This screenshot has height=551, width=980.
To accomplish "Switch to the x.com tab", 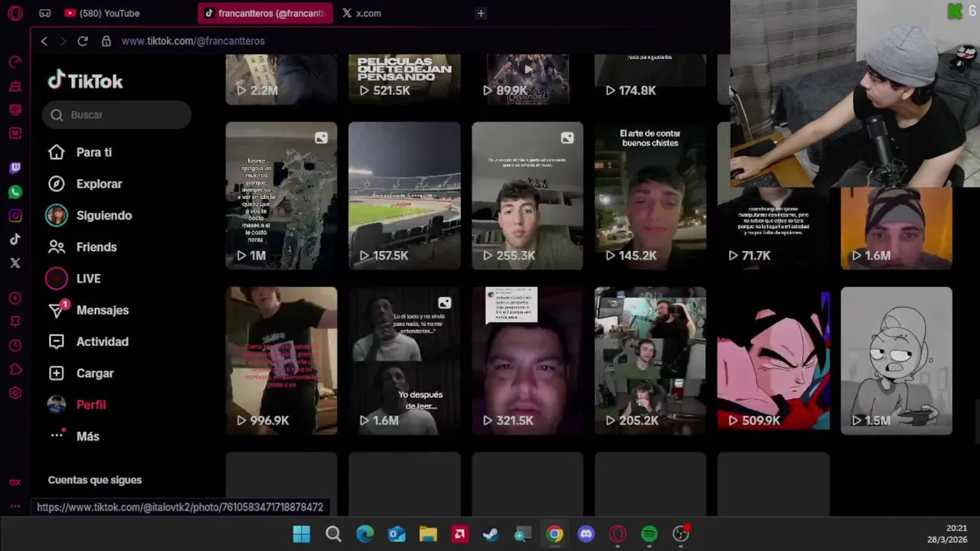I will pos(362,13).
